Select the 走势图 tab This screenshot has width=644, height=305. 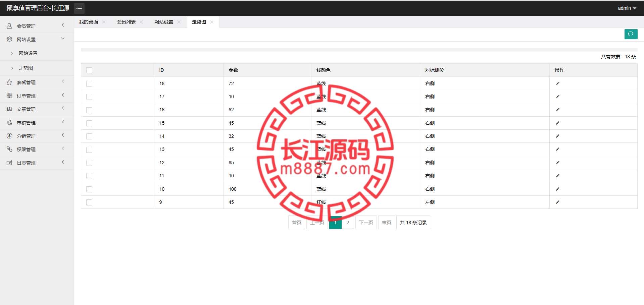pos(199,22)
